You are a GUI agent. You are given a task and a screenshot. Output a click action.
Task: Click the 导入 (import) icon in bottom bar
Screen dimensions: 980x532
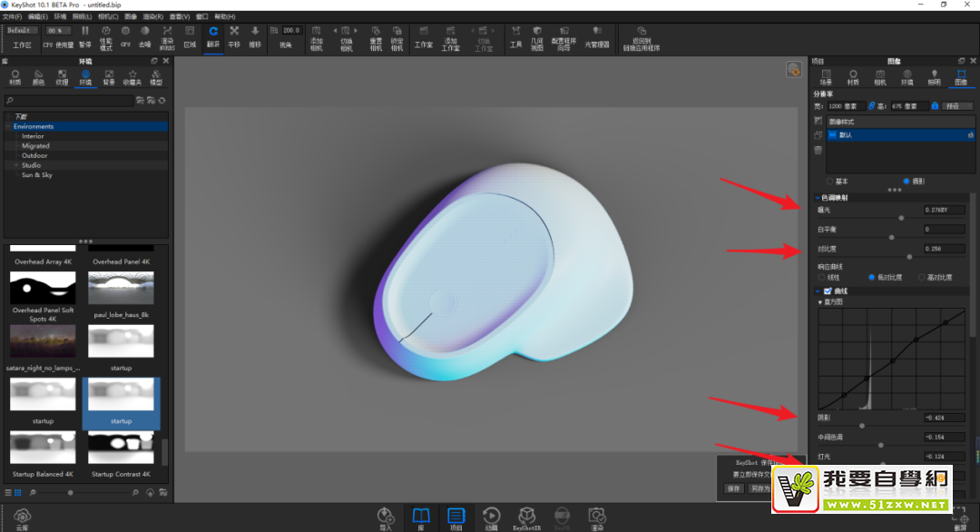click(386, 517)
